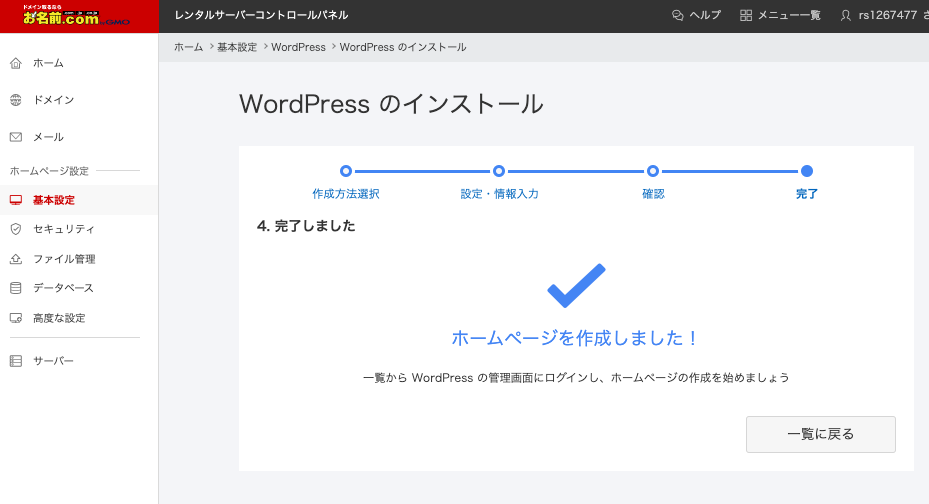Image resolution: width=929 pixels, height=504 pixels.
Task: Click the File Management upload icon
Action: pos(15,259)
